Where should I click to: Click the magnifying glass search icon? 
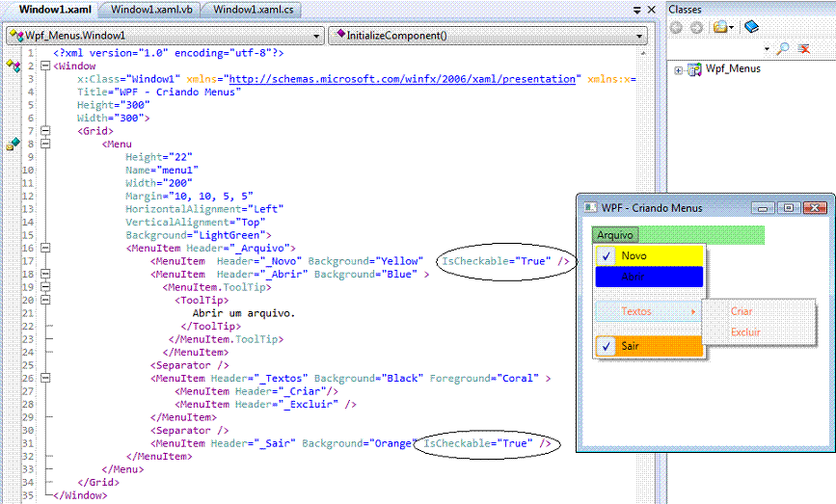click(783, 48)
